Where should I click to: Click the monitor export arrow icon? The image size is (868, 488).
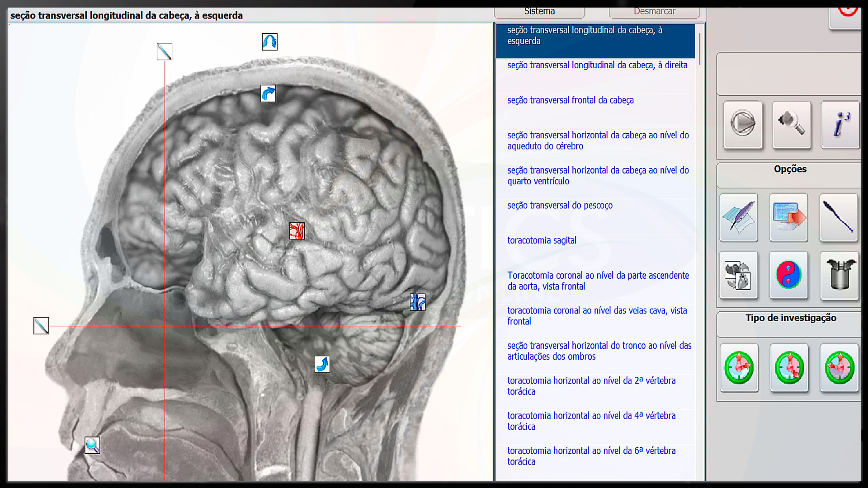(789, 217)
